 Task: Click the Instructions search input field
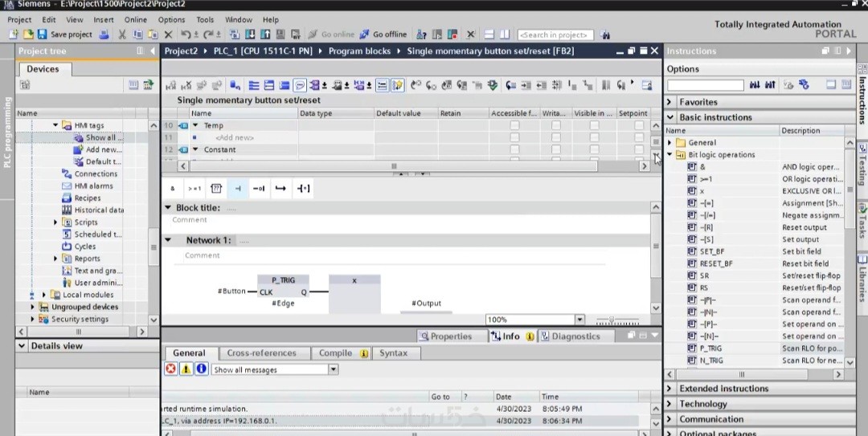pyautogui.click(x=706, y=85)
